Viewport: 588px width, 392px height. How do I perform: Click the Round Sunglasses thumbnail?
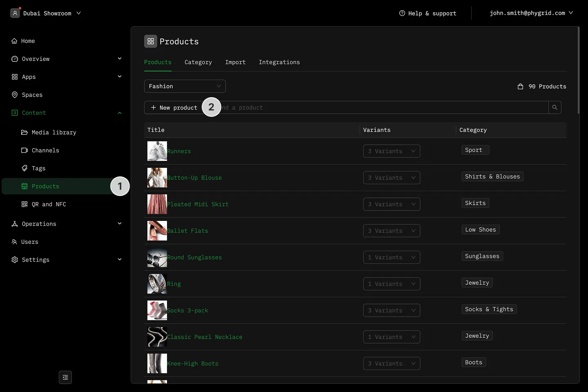pyautogui.click(x=157, y=257)
